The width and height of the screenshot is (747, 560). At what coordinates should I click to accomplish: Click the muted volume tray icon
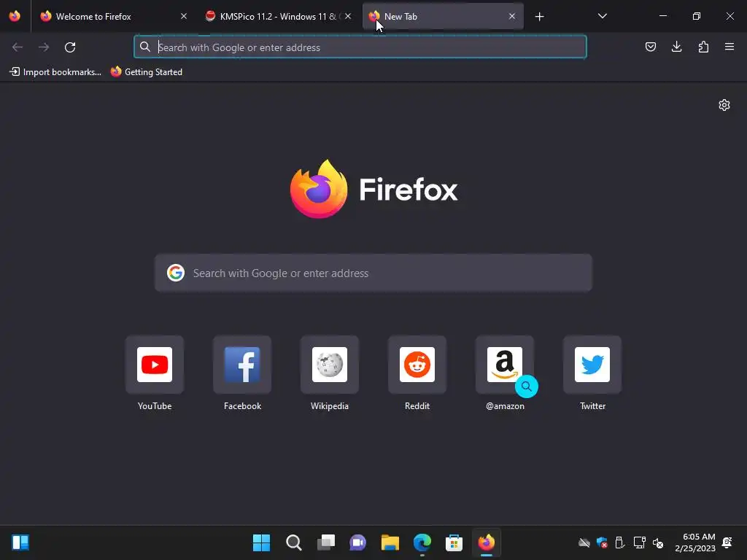click(x=658, y=542)
